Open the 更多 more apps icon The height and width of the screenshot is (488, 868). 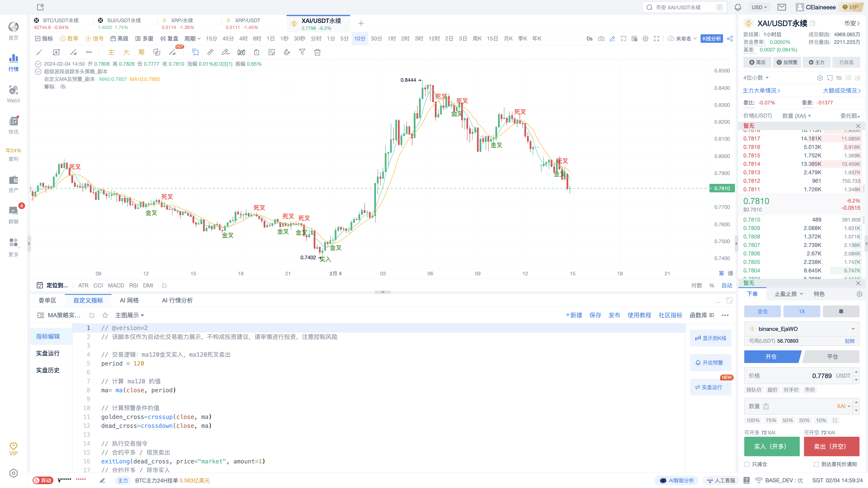tap(14, 247)
